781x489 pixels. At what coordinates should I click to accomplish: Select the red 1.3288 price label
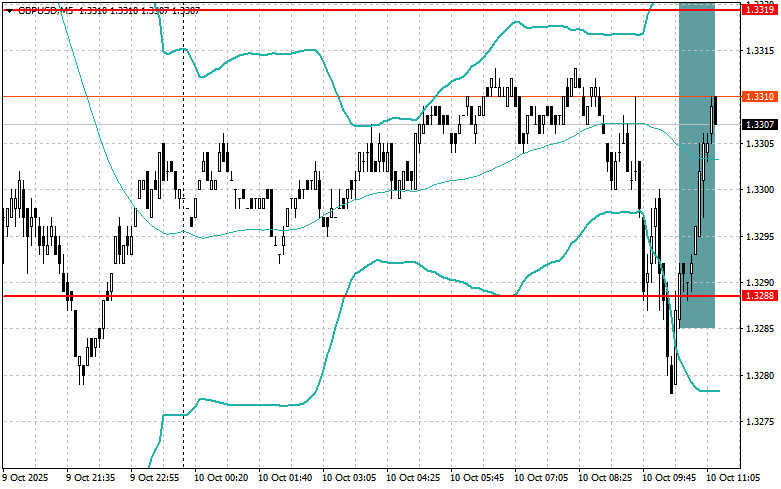[759, 296]
